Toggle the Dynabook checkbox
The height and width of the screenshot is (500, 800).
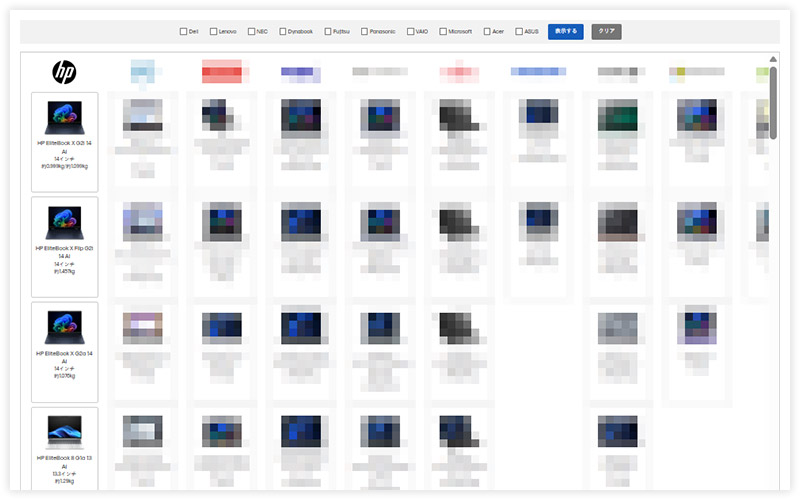click(282, 32)
